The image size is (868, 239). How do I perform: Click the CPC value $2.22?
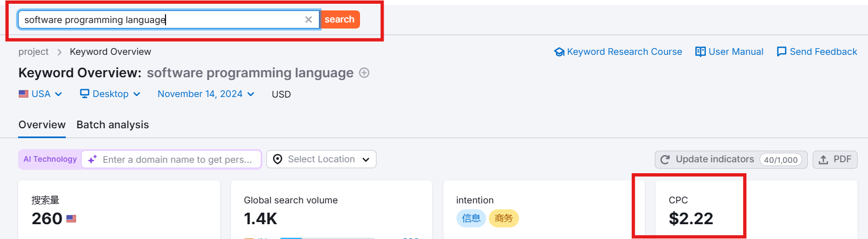click(x=691, y=219)
